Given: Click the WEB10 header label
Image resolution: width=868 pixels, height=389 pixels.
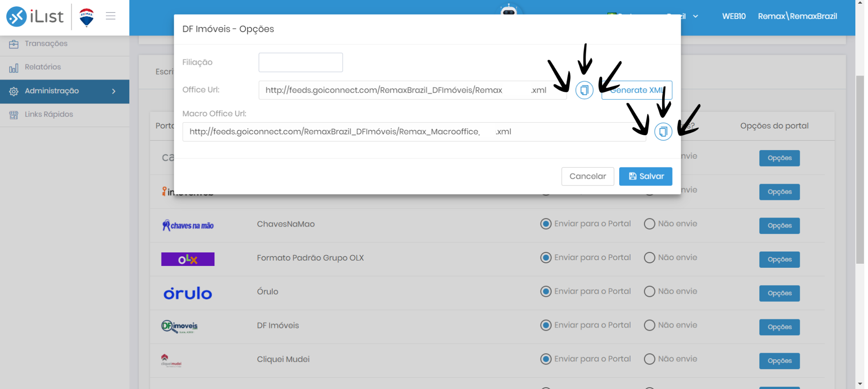Looking at the screenshot, I should click(734, 16).
